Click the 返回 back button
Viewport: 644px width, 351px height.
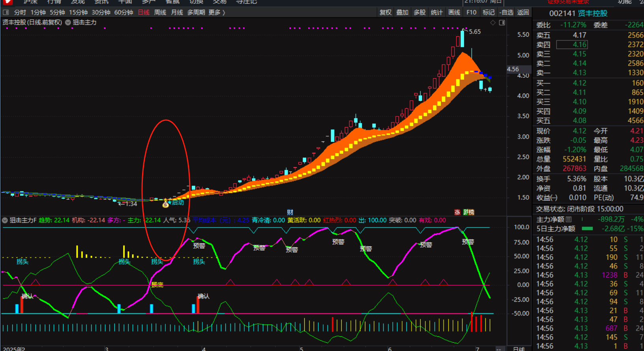coord(523,12)
